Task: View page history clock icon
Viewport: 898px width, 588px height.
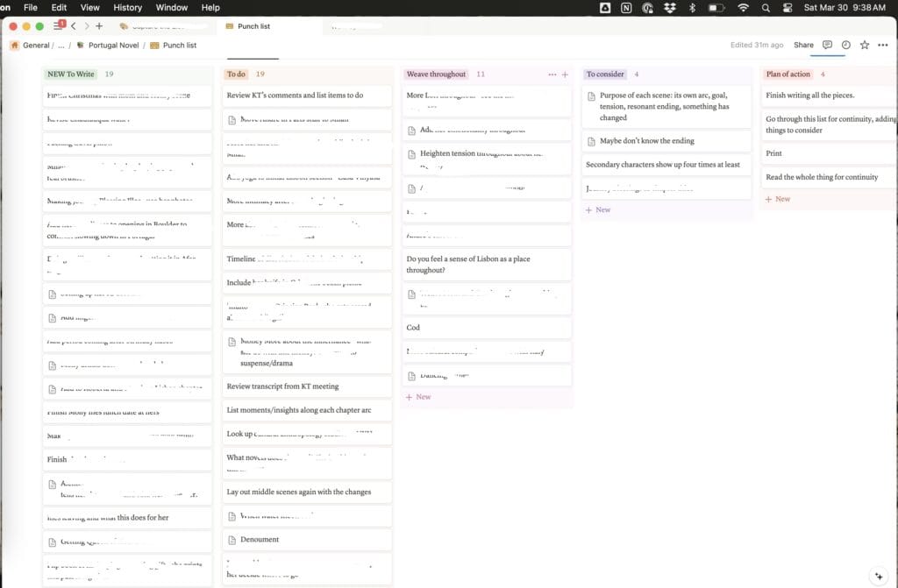Action: pyautogui.click(x=845, y=45)
